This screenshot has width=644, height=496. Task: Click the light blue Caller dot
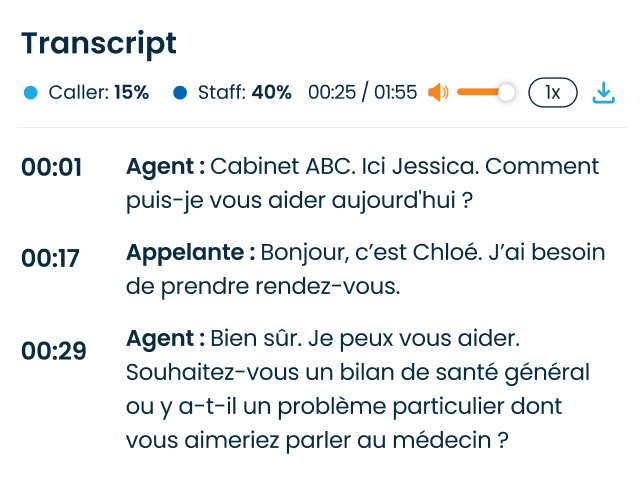30,93
